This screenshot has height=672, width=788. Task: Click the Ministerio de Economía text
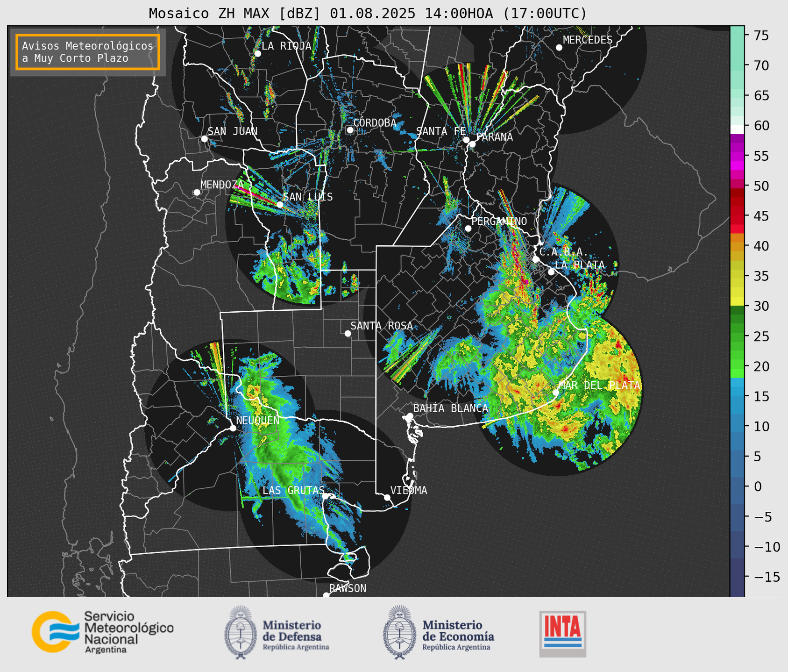point(458,630)
